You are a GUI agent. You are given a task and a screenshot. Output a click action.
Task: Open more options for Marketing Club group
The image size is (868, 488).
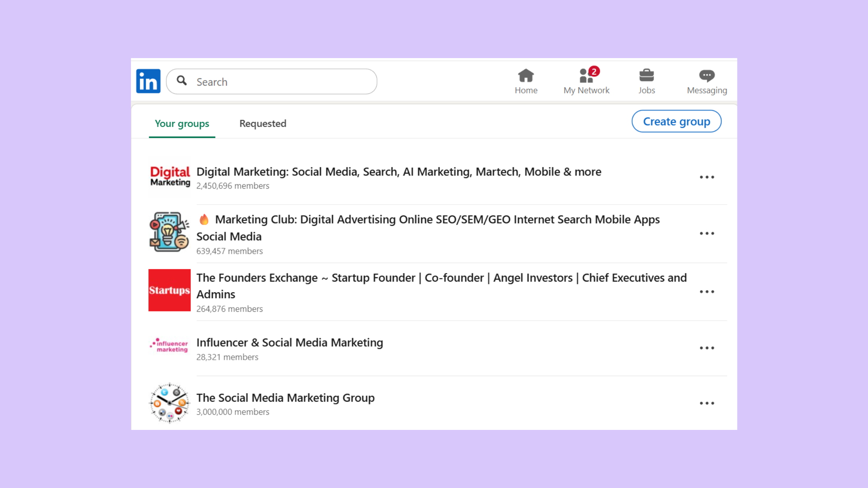pos(707,233)
